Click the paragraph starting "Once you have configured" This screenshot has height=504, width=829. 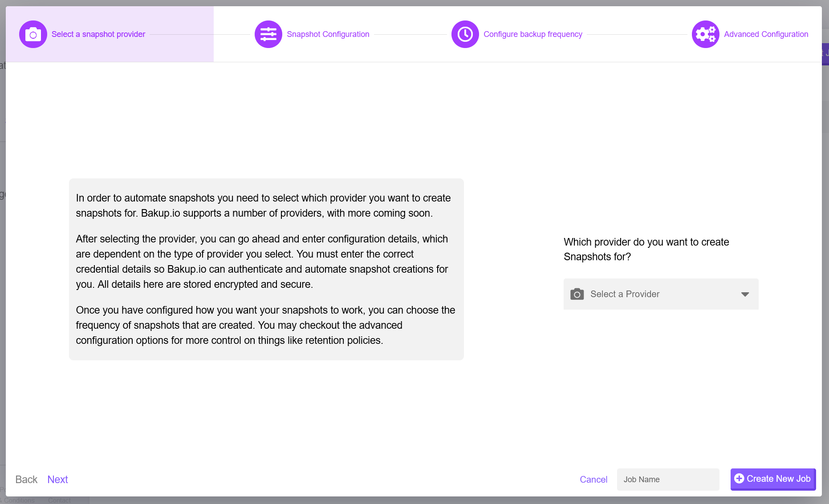click(265, 325)
